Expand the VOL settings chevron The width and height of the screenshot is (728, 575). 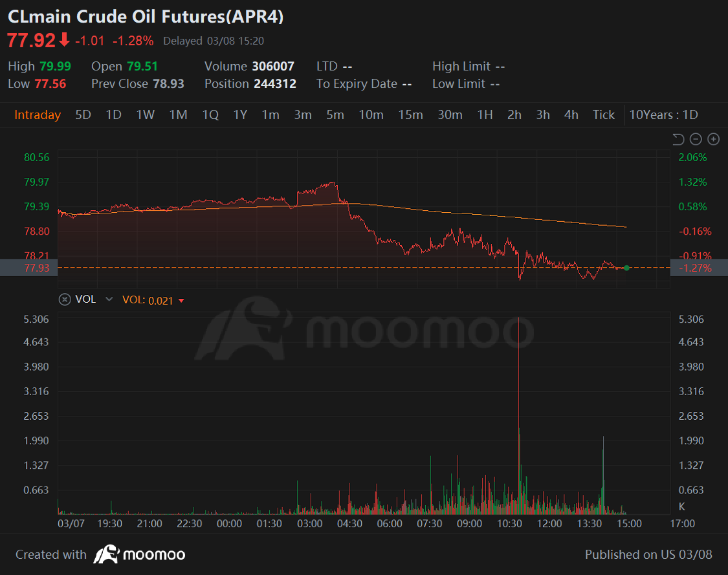click(x=109, y=299)
